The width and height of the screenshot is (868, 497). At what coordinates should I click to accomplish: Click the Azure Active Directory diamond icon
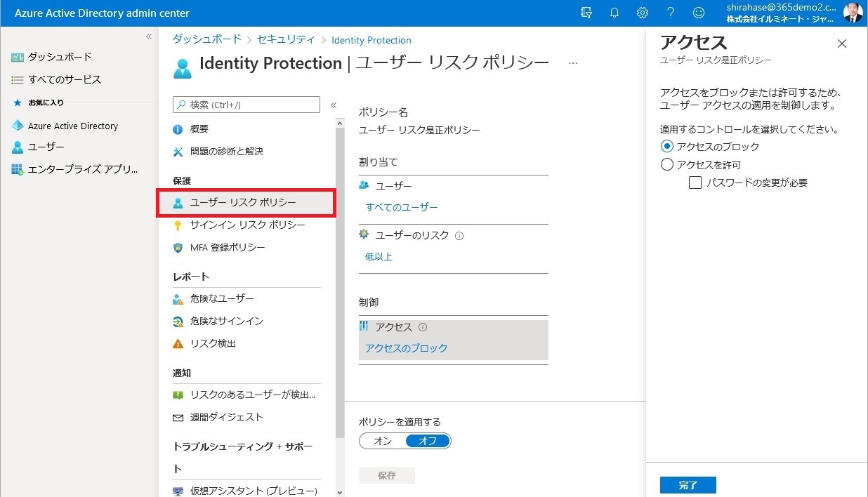click(18, 126)
